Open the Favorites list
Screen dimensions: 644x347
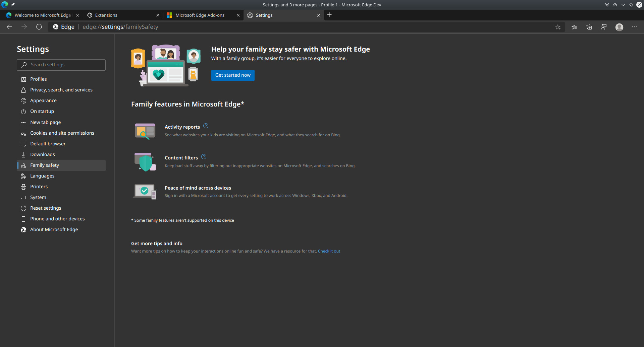coord(574,27)
